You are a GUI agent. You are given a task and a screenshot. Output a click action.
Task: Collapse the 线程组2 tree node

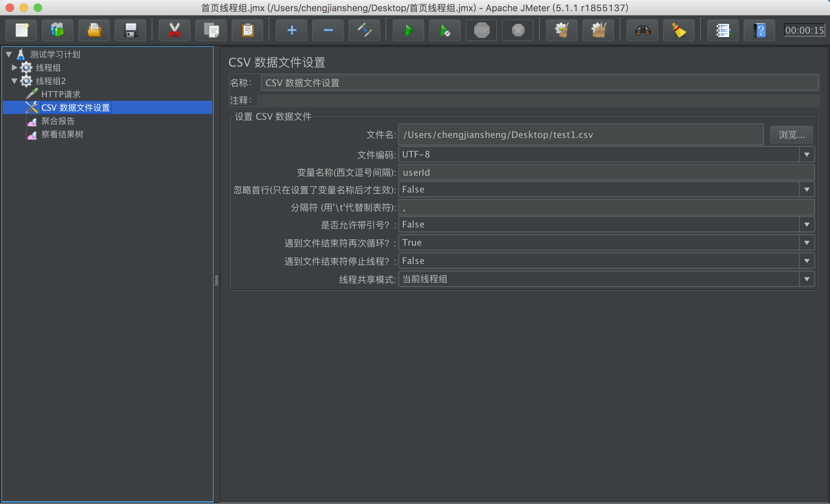click(14, 81)
